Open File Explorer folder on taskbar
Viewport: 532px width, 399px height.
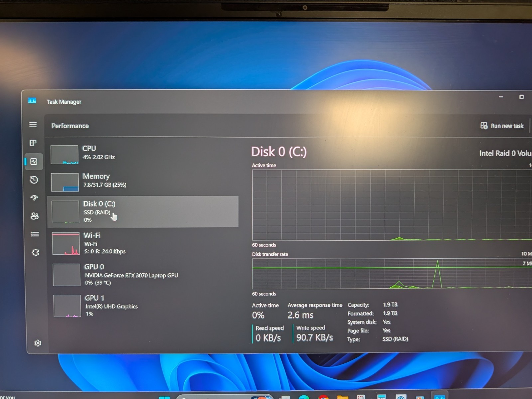click(343, 397)
